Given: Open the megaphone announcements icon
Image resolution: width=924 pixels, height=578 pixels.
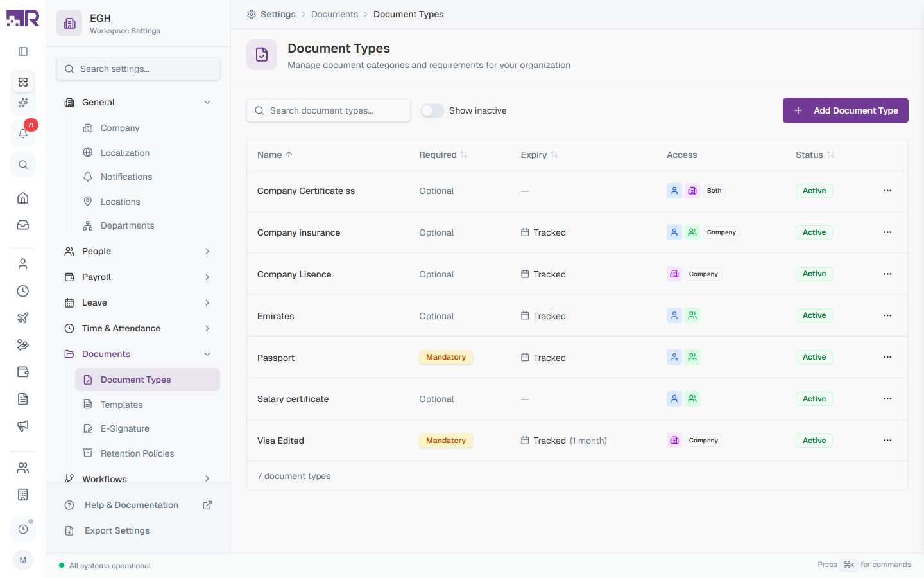Looking at the screenshot, I should (x=23, y=426).
